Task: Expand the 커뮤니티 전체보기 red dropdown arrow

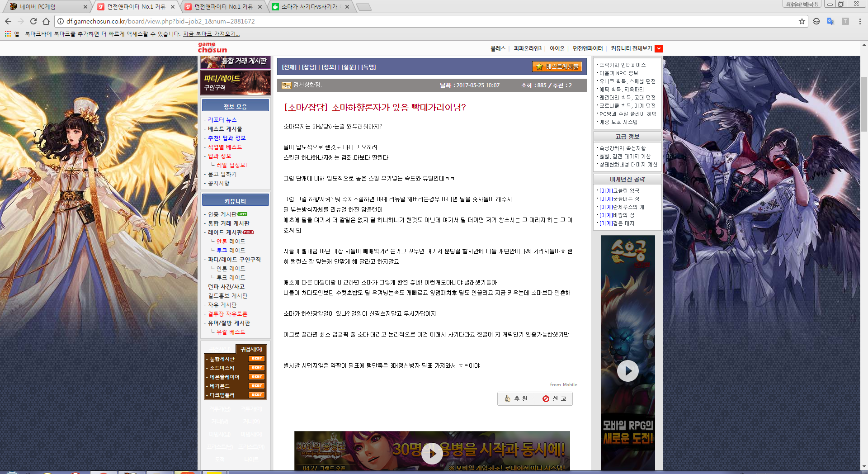Action: (659, 48)
